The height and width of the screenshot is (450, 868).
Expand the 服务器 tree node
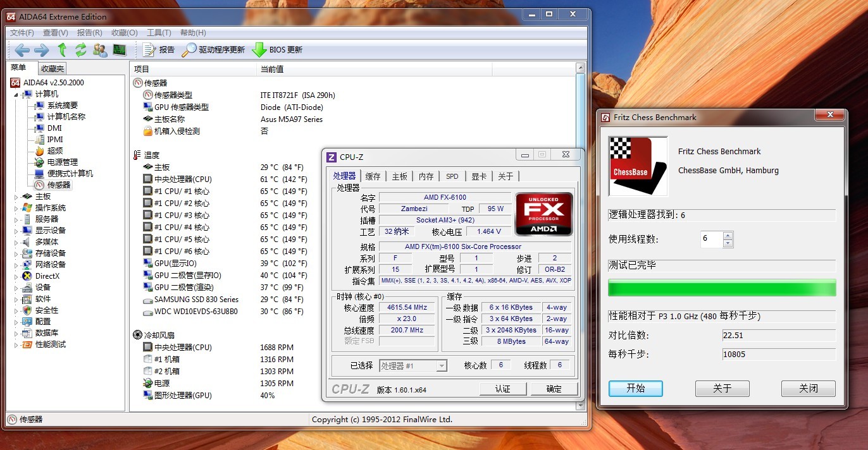click(x=17, y=219)
